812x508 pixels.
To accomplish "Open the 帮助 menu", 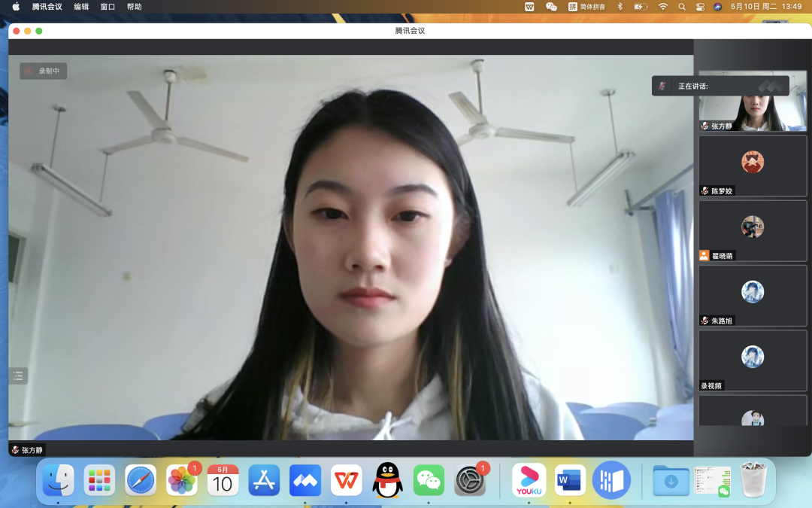I will 134,7.
